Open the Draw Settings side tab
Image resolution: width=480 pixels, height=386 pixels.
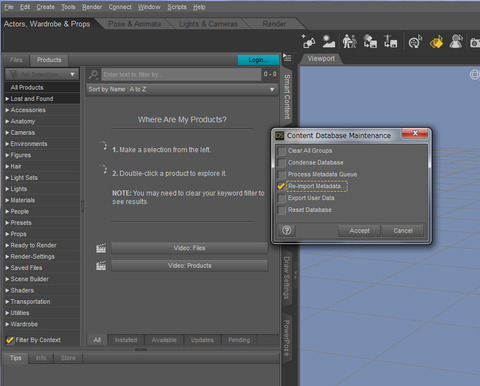tap(287, 277)
